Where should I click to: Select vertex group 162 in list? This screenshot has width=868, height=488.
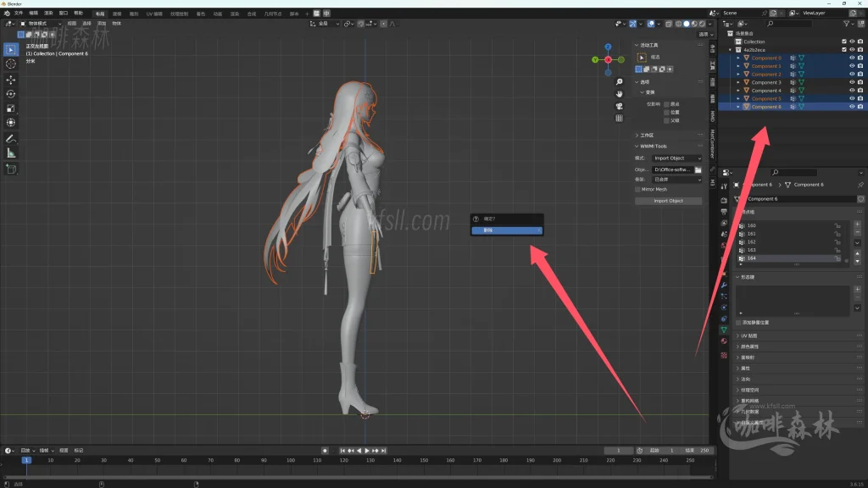tap(791, 241)
